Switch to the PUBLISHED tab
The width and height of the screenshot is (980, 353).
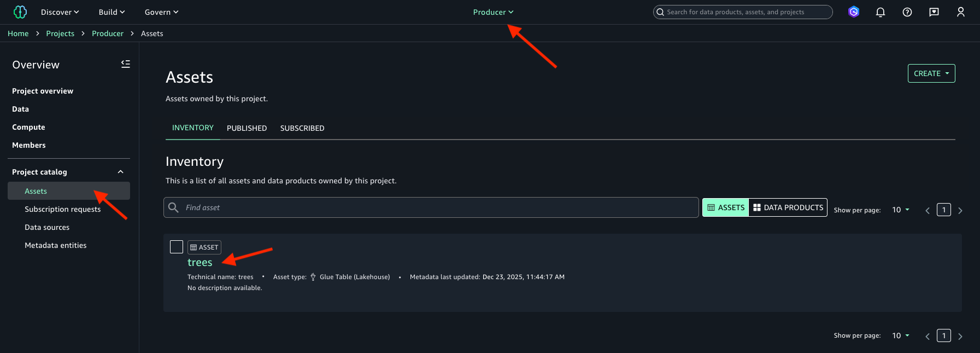247,128
